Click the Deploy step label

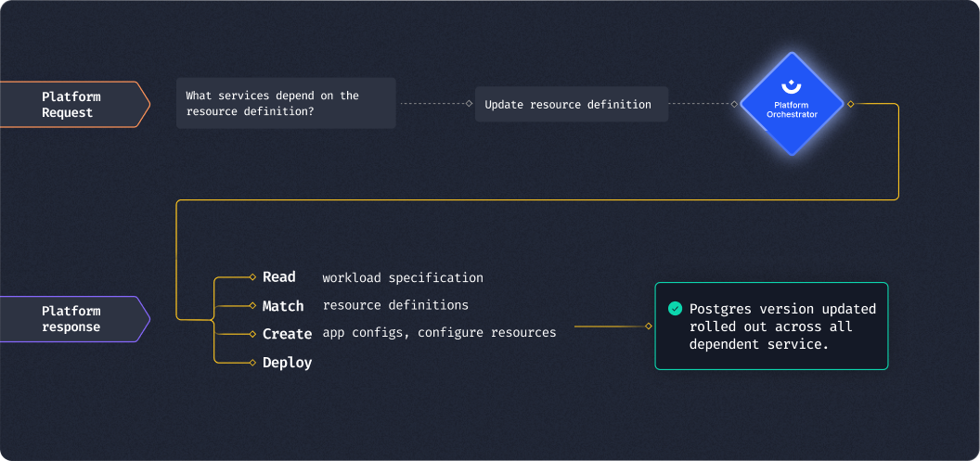287,363
